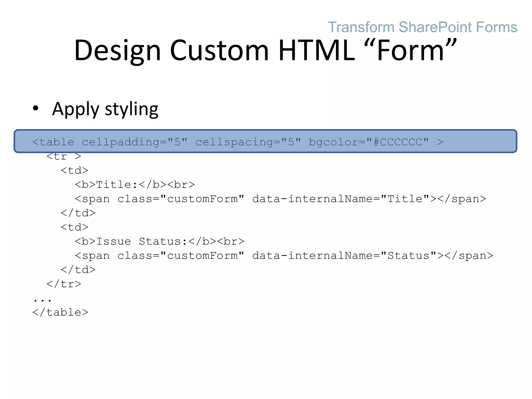
Task: Click the span line with data-internalName="Status"
Action: (x=284, y=256)
